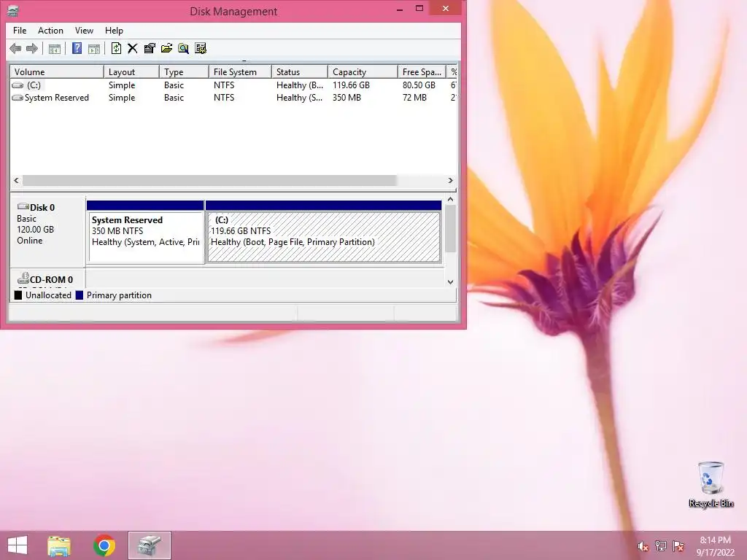Image resolution: width=747 pixels, height=560 pixels.
Task: Click the Disk Management taskbar icon
Action: pyautogui.click(x=150, y=545)
